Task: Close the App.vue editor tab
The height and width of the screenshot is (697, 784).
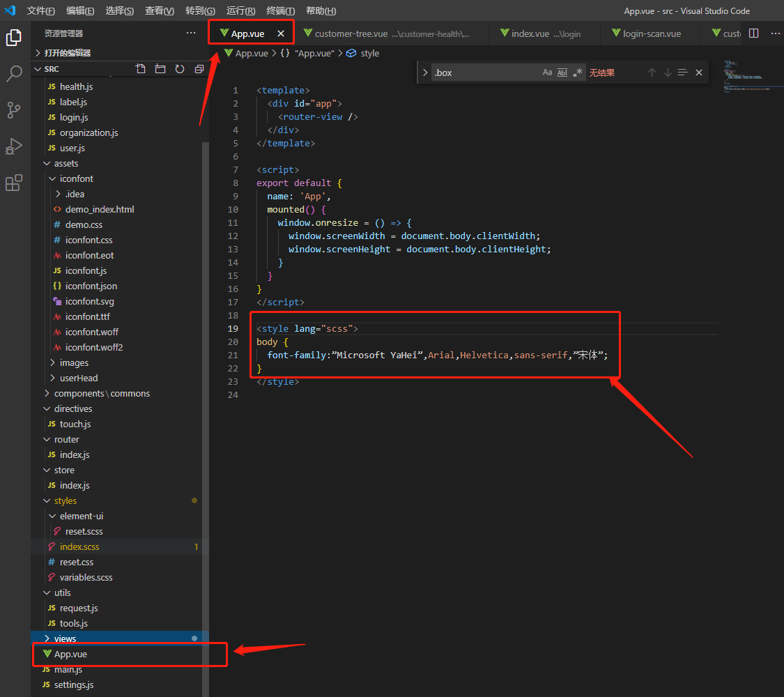Action: tap(281, 33)
